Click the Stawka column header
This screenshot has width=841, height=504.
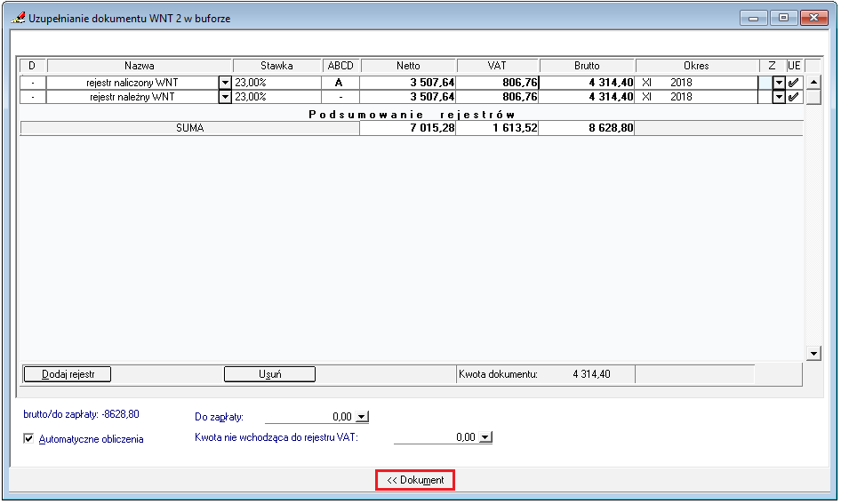(x=276, y=66)
